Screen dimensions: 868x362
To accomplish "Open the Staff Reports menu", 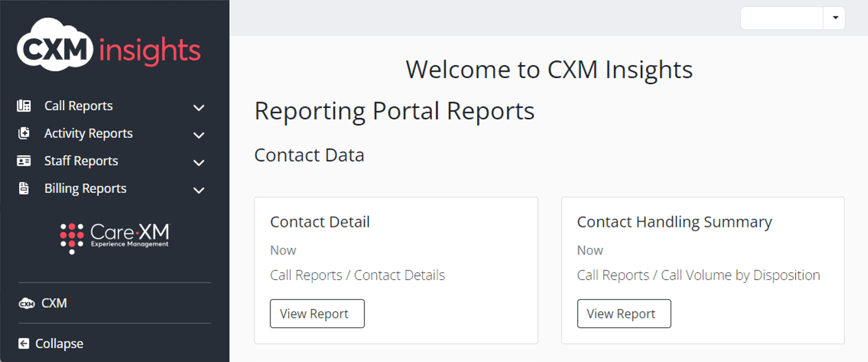I will coord(81,161).
